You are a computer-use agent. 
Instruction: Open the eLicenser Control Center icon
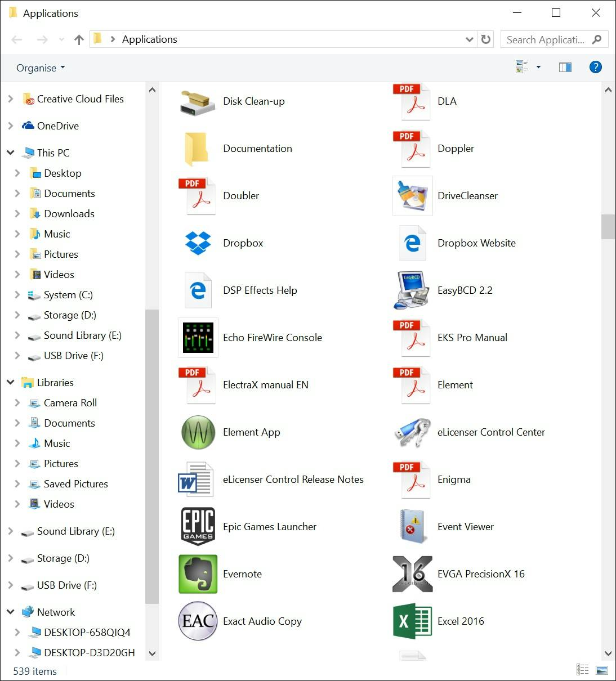(x=412, y=432)
